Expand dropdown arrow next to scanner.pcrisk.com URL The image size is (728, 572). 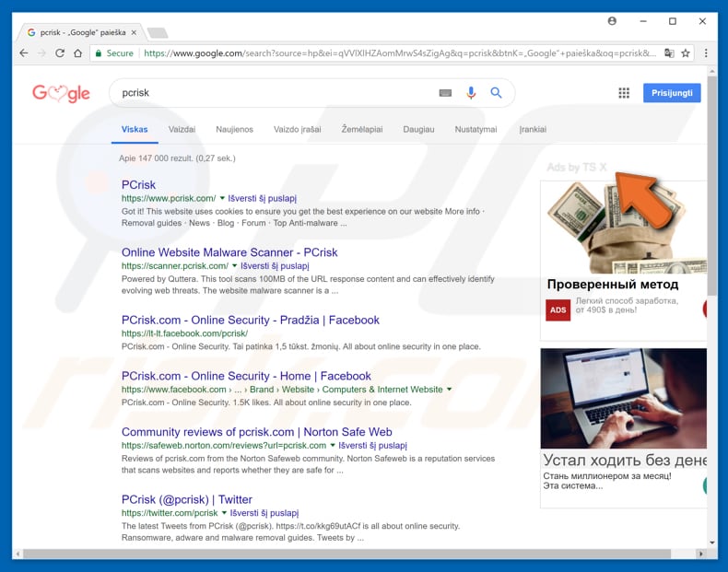tap(234, 266)
